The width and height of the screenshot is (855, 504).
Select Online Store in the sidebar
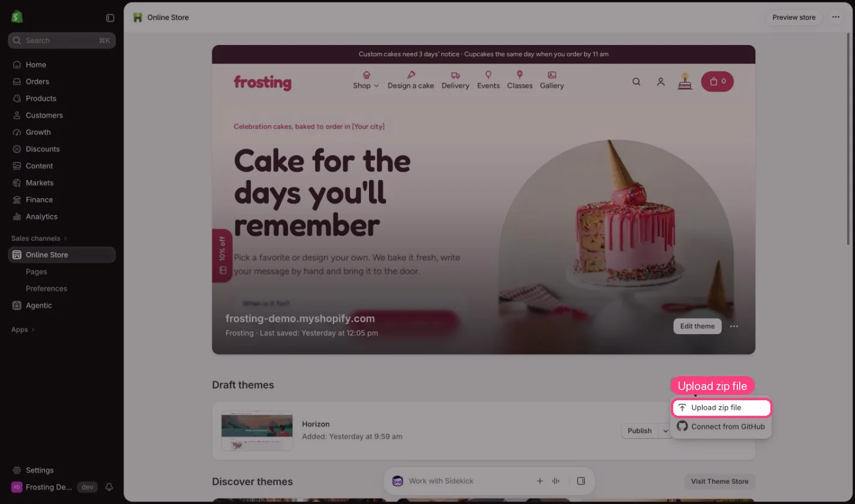(62, 255)
